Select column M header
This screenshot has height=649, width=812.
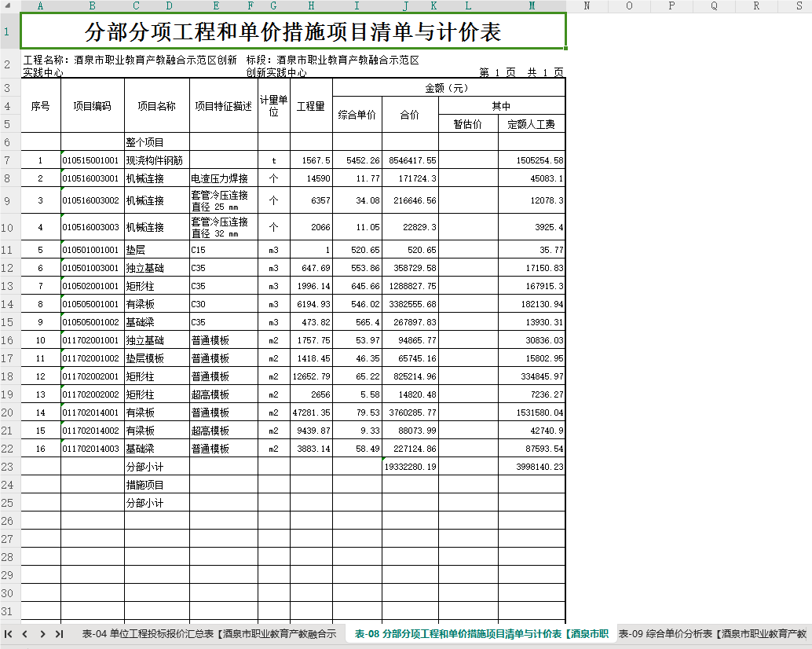(x=532, y=5)
